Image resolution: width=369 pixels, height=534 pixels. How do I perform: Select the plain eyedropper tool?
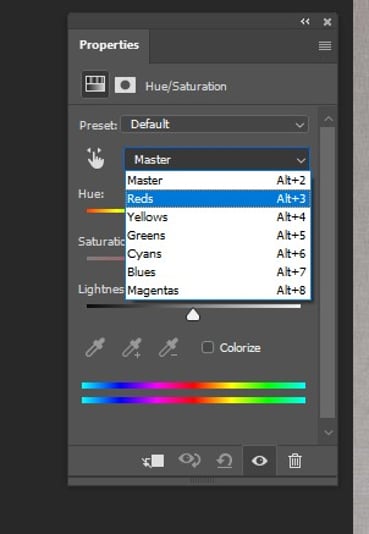[95, 347]
